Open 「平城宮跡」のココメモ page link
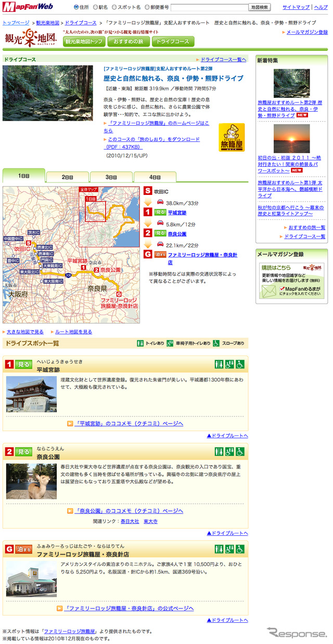This screenshot has width=333, height=644. click(129, 424)
